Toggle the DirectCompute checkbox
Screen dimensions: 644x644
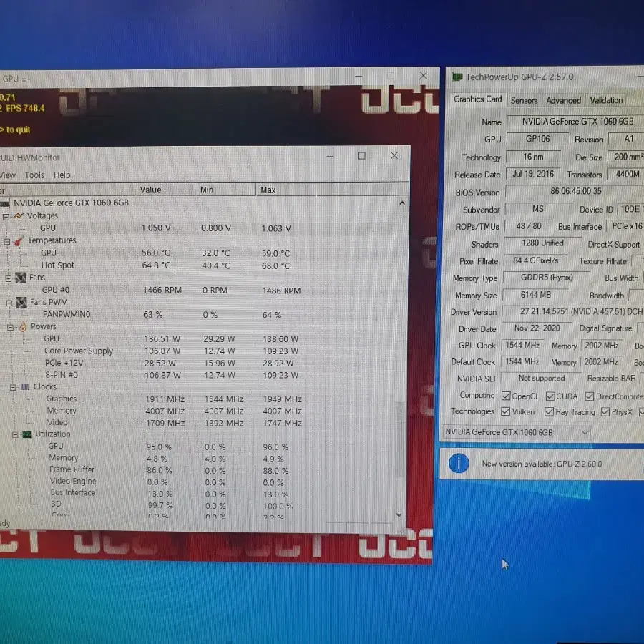(x=590, y=396)
